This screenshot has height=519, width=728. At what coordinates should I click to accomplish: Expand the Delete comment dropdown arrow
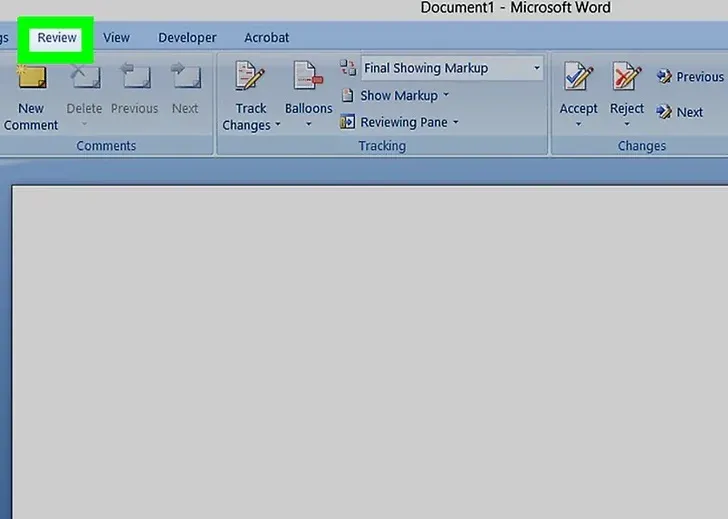click(84, 124)
